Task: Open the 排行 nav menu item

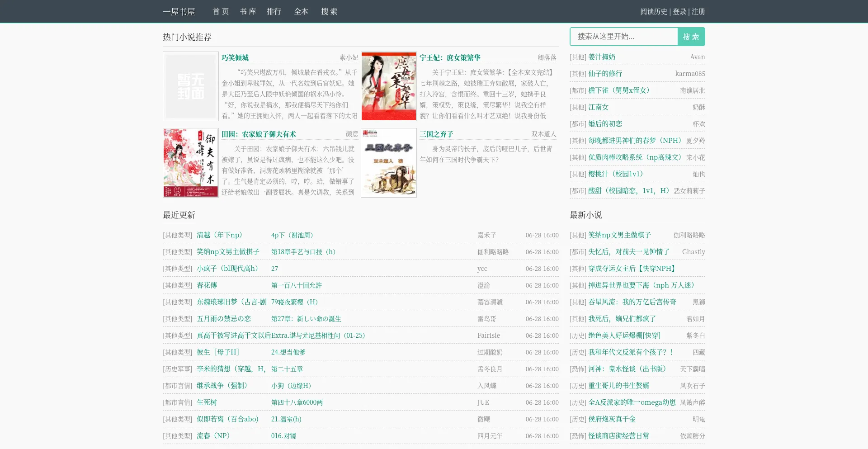Action: pyautogui.click(x=274, y=11)
